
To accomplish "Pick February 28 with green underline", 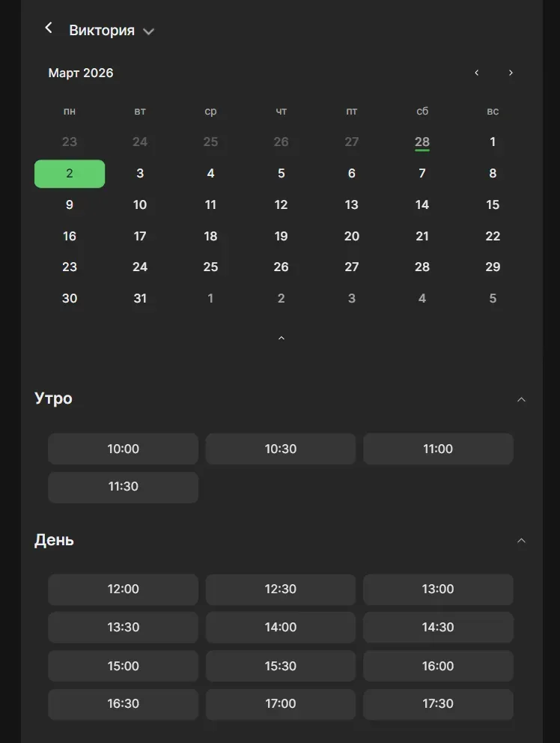I will coord(422,142).
